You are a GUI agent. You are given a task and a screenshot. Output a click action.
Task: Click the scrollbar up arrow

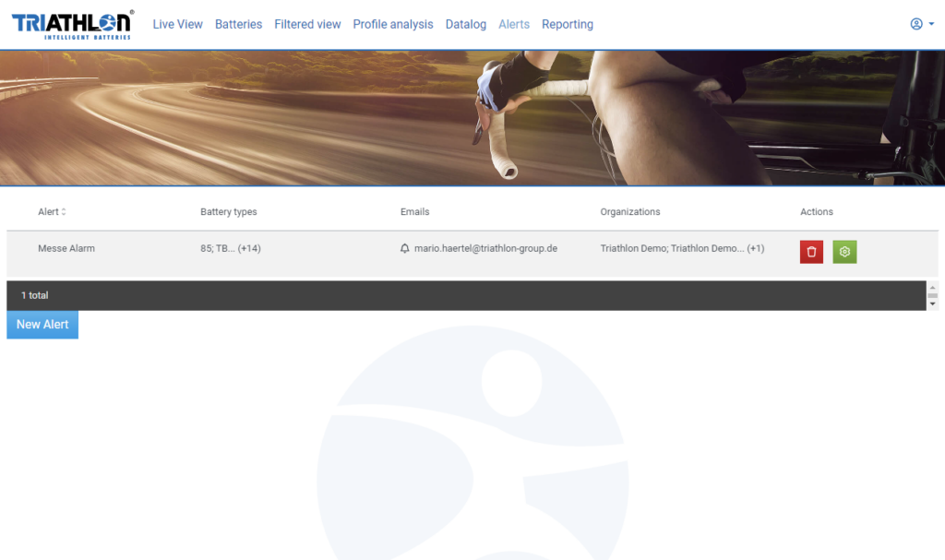pyautogui.click(x=932, y=287)
